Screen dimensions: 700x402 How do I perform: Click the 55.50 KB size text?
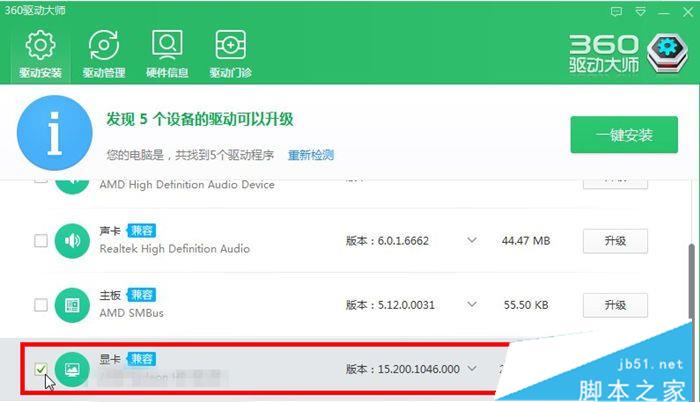pos(525,305)
